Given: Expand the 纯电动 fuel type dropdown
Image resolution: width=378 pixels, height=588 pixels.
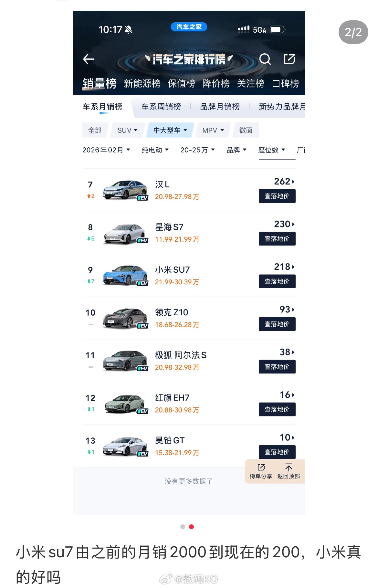Looking at the screenshot, I should click(x=155, y=150).
